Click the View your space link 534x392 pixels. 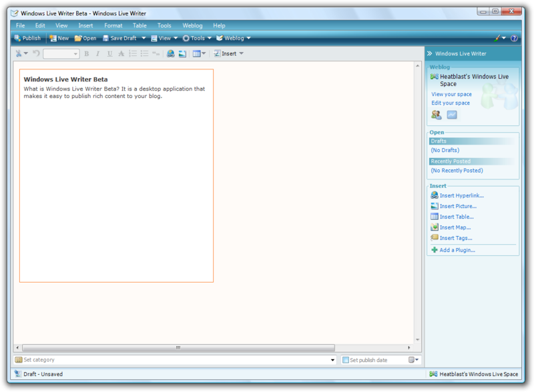pyautogui.click(x=452, y=94)
